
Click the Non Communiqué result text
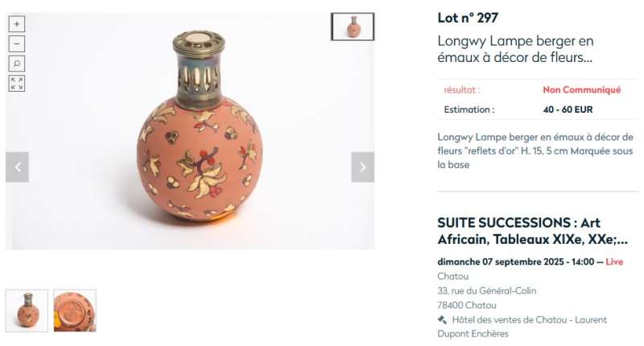tap(581, 90)
